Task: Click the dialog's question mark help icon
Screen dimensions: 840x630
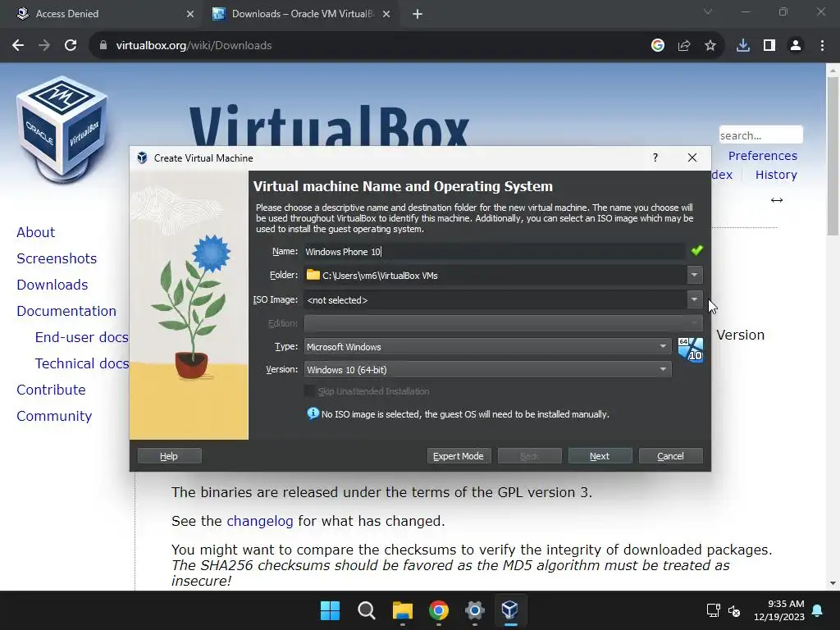Action: (x=655, y=157)
